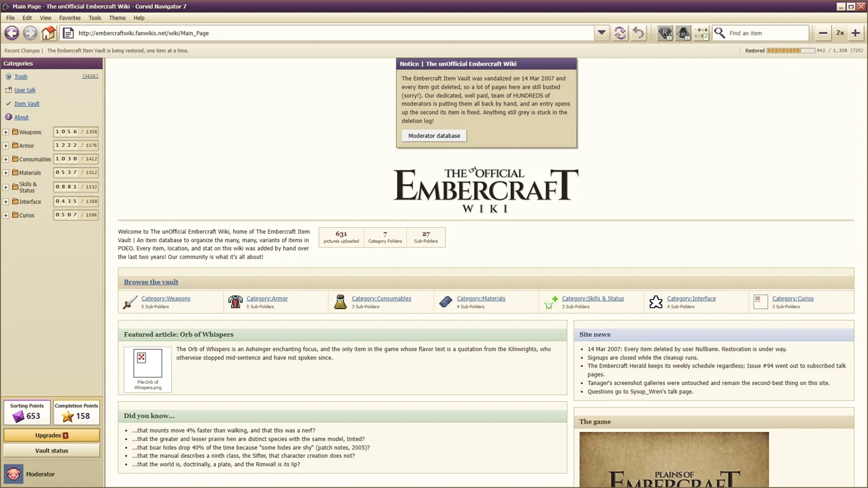This screenshot has width=868, height=488.
Task: Expand the Weapons folder in the tree
Action: click(6, 132)
